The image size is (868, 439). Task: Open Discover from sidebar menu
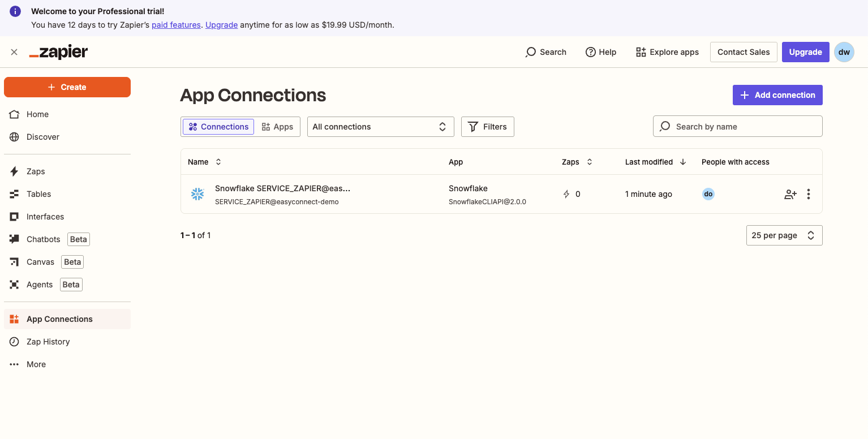click(x=67, y=137)
